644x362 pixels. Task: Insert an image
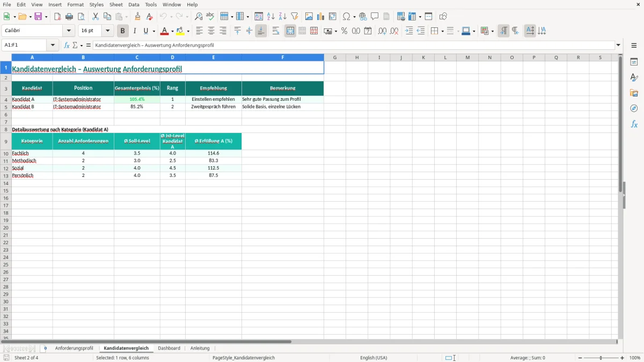pyautogui.click(x=309, y=17)
